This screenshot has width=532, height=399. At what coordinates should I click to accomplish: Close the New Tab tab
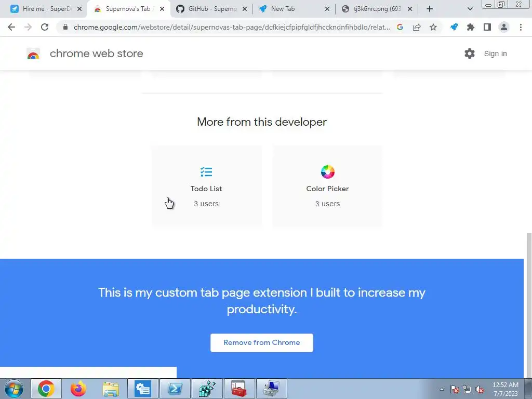point(327,9)
